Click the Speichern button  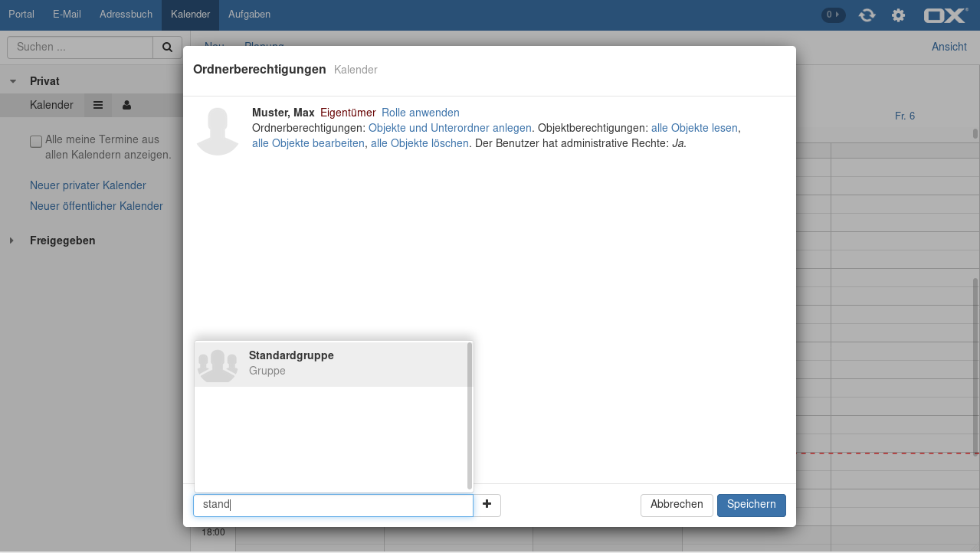click(751, 505)
